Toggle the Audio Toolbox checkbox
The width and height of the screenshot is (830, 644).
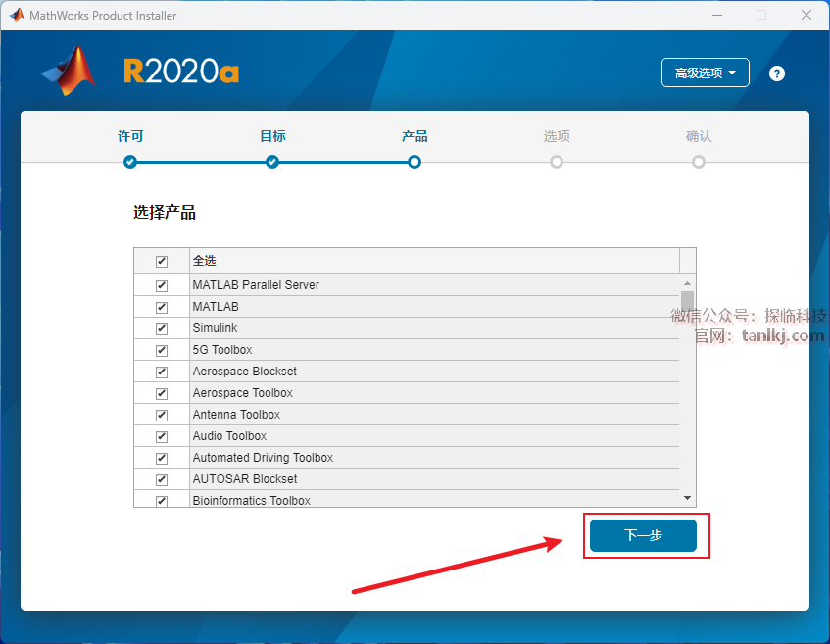point(162,436)
